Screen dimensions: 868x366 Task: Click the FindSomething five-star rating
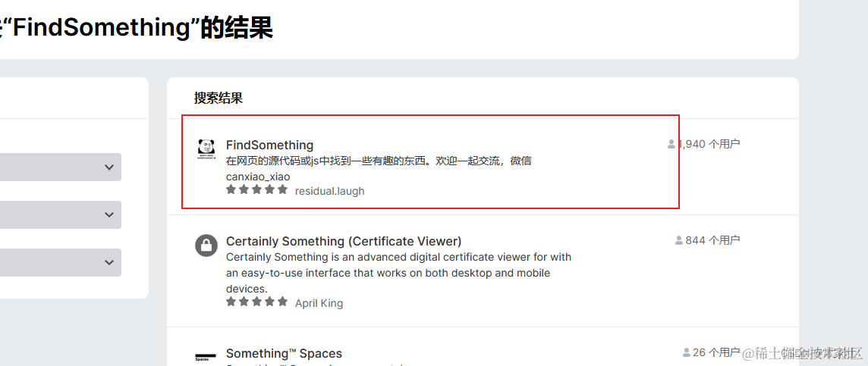pyautogui.click(x=257, y=189)
